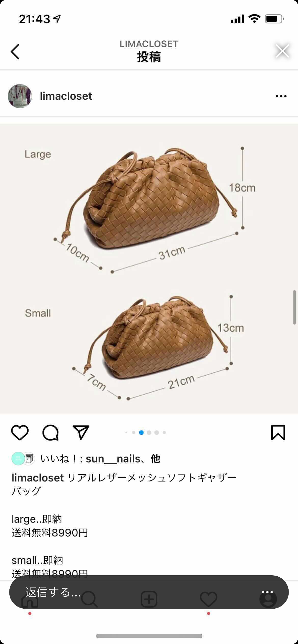Viewport: 298px width, 644px height.
Task: Tap the limacloset name in the caption
Action: click(x=38, y=478)
